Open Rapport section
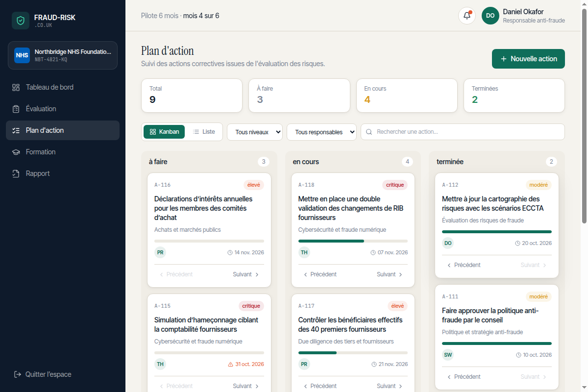The height and width of the screenshot is (392, 588). (63, 173)
